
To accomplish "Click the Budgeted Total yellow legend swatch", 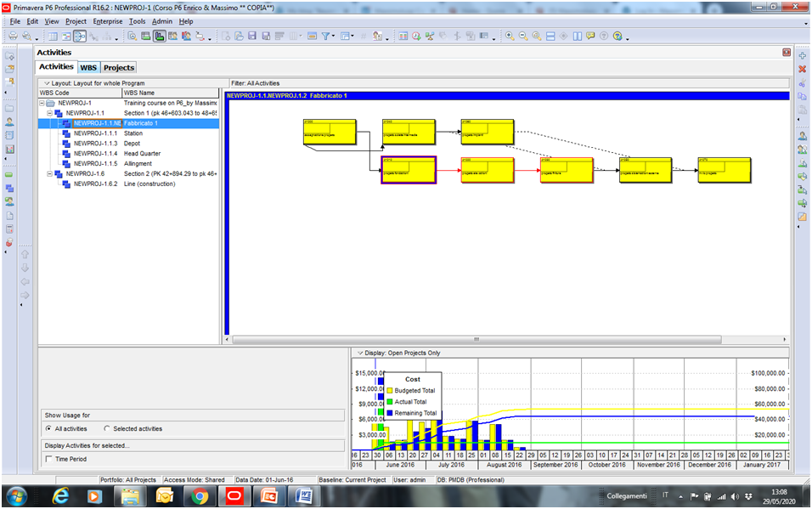I will tap(390, 391).
